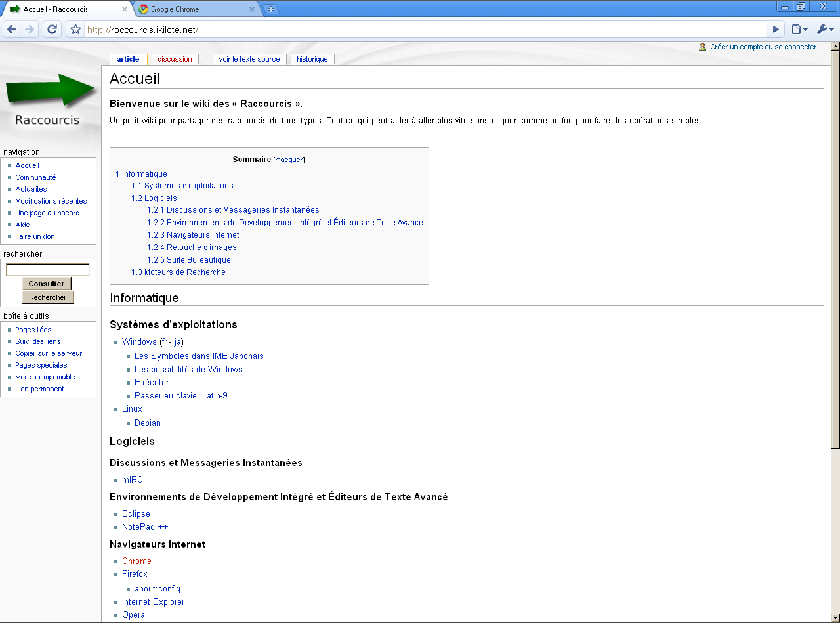Open the page menu icon
The width and height of the screenshot is (840, 623).
[799, 30]
